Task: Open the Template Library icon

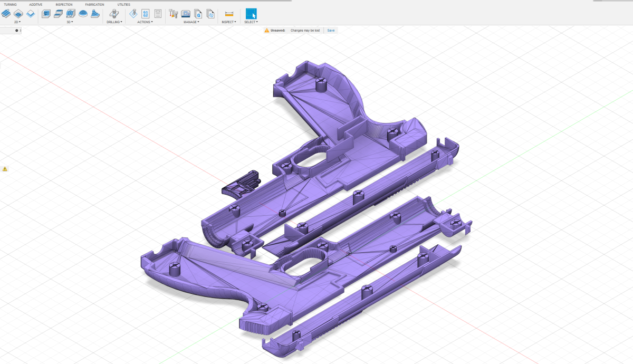Action: pyautogui.click(x=210, y=14)
